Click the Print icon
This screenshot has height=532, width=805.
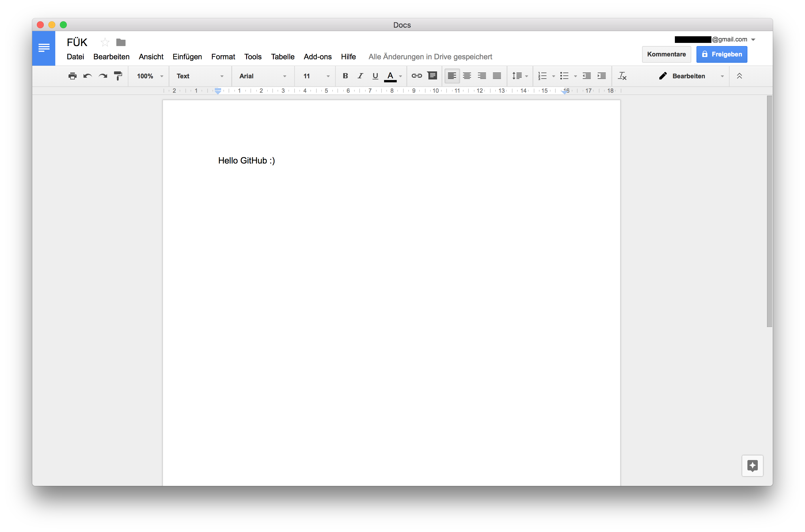(x=72, y=76)
